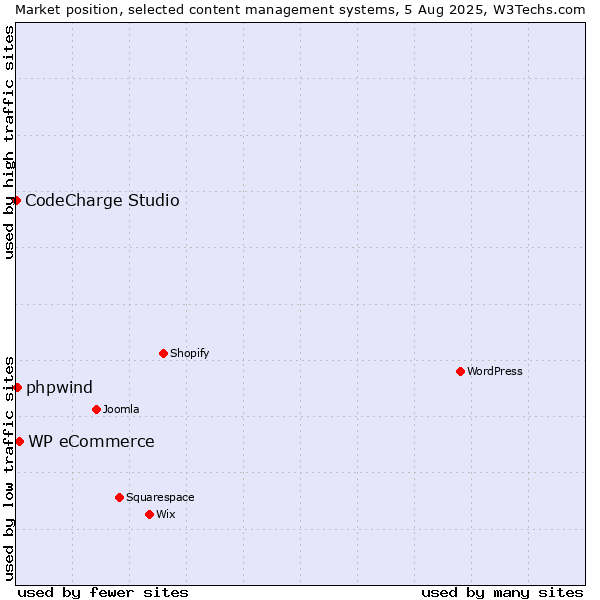Click the Joomla red data point
600x600 pixels.
pos(96,409)
